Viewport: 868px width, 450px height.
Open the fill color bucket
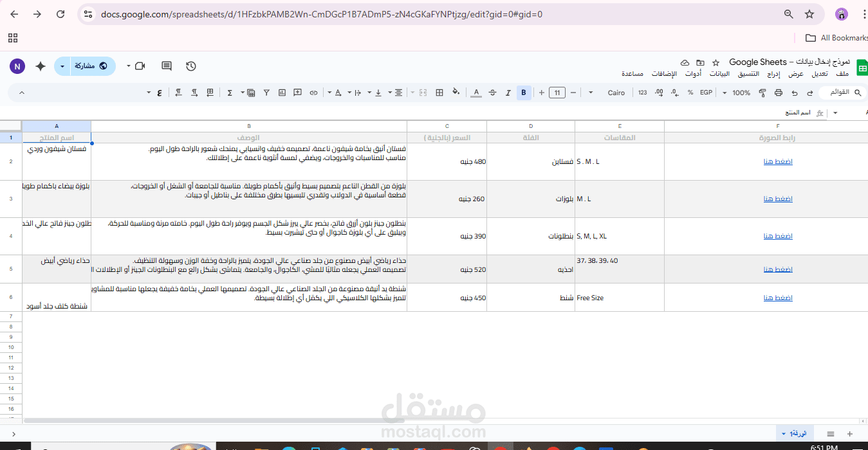tap(456, 93)
